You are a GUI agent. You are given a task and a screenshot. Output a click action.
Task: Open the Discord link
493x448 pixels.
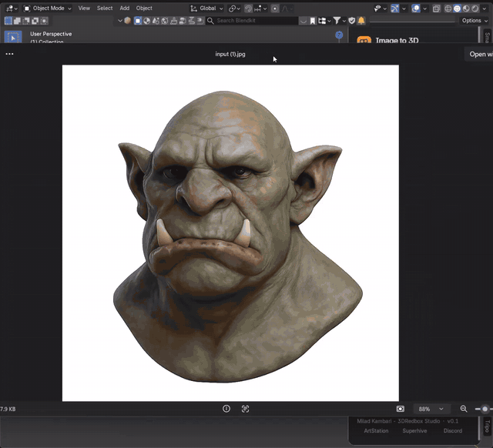453,431
